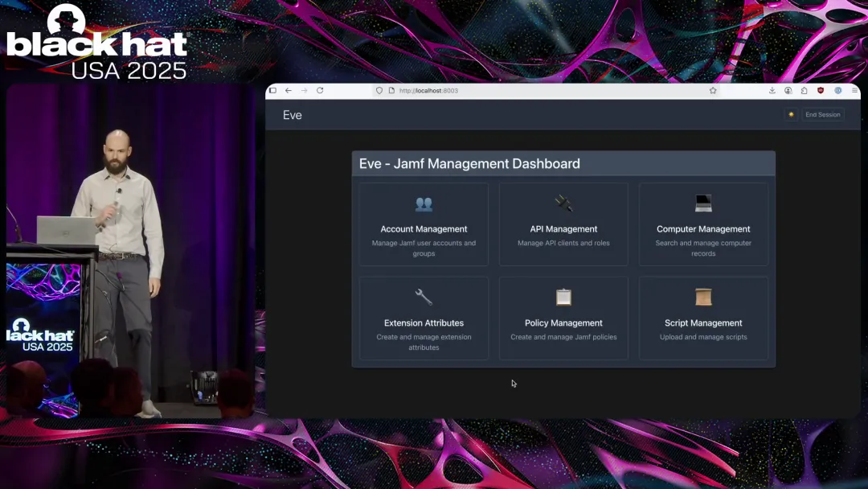Open the Account Management card title
The height and width of the screenshot is (489, 868).
424,229
